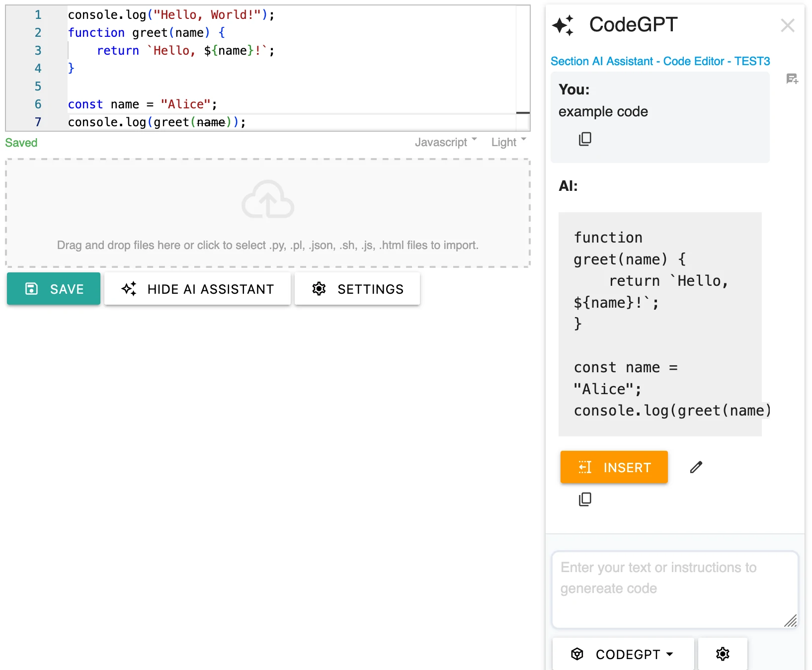Open the Javascript language dropdown
This screenshot has width=812, height=670.
446,142
